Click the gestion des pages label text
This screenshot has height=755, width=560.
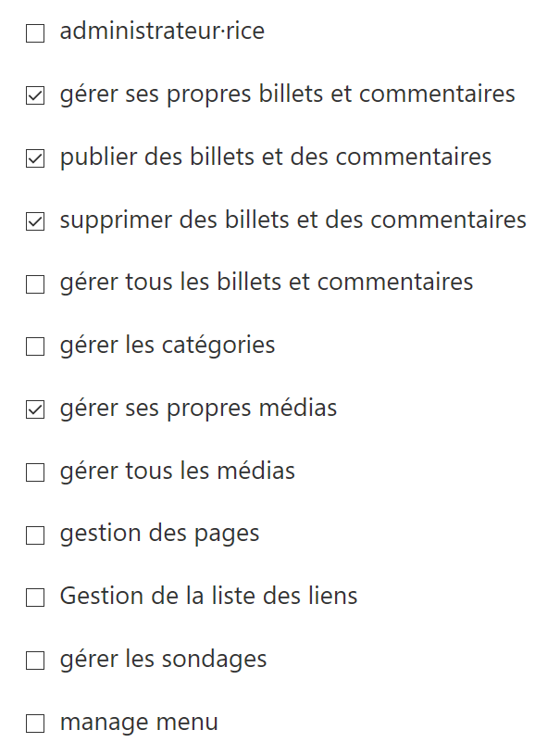pos(159,534)
